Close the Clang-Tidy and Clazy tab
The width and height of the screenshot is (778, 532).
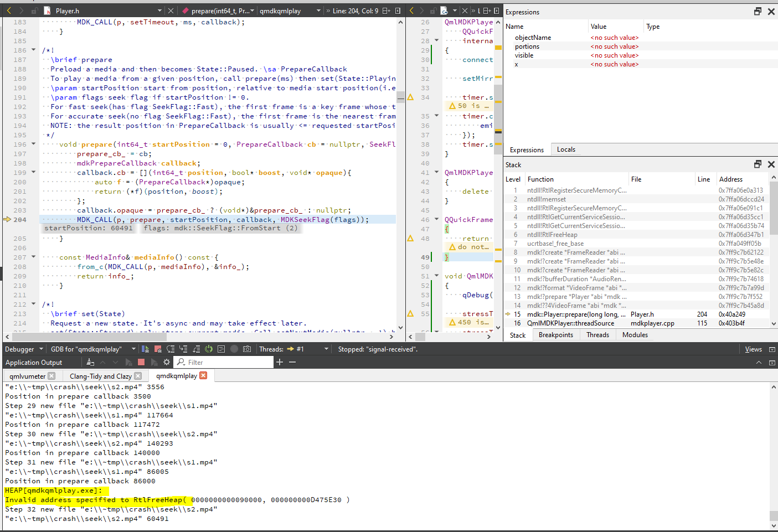[x=138, y=376]
